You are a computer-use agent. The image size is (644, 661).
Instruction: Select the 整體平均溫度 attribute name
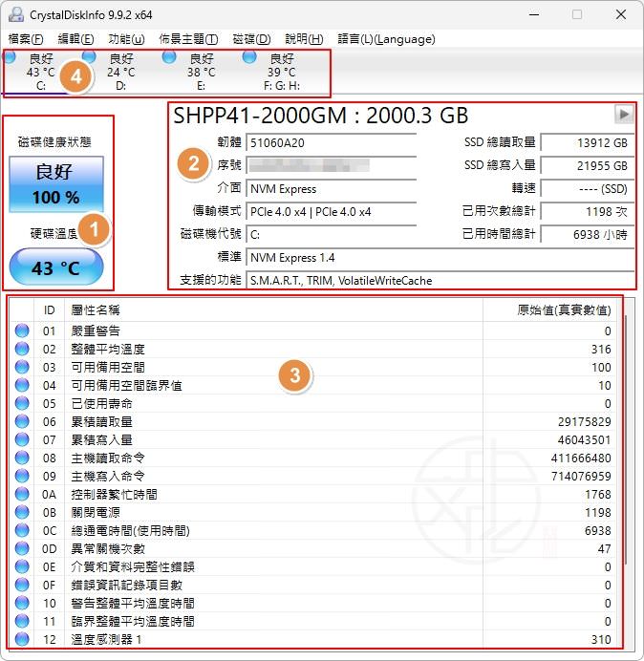point(108,349)
